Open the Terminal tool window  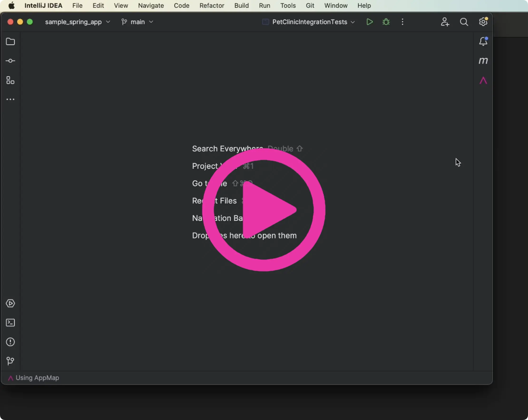click(10, 323)
